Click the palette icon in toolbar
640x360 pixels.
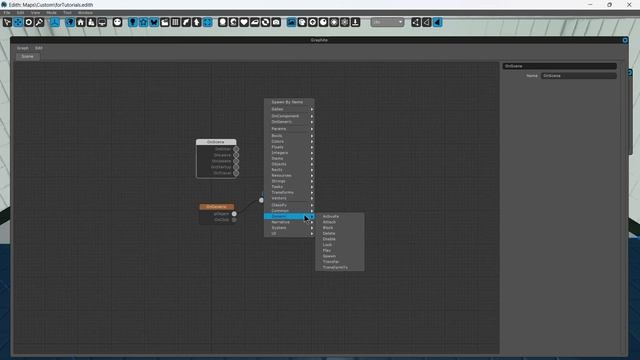point(302,22)
